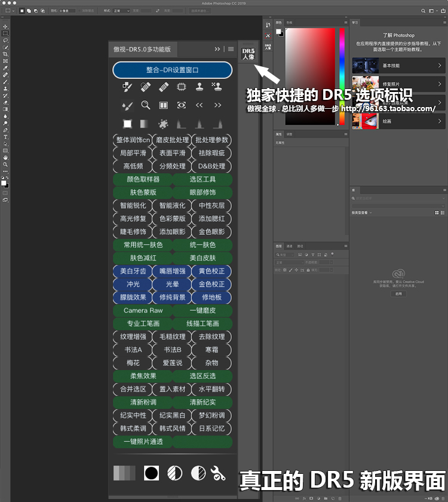Click the feather input field in options bar
448x502 pixels.
[x=67, y=11]
